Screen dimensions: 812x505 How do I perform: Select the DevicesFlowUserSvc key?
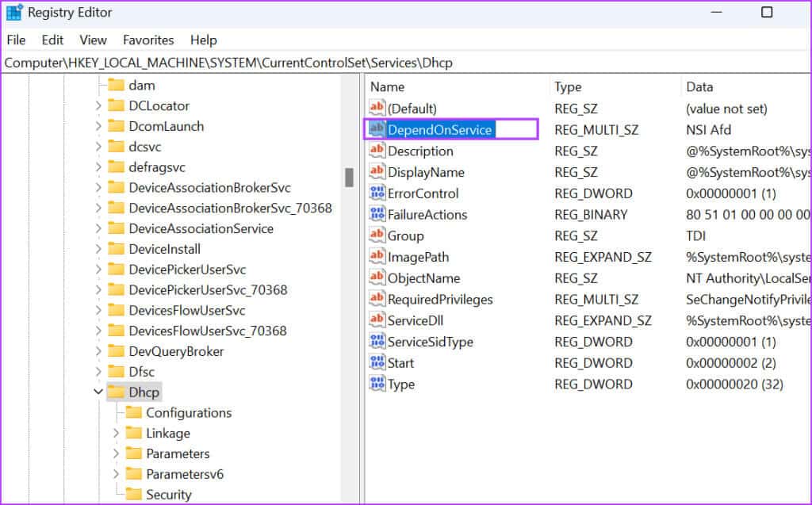(x=187, y=310)
